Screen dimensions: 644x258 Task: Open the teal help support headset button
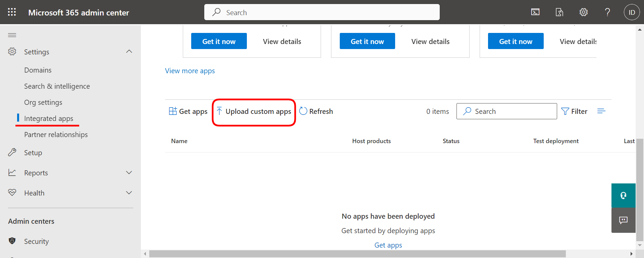(x=623, y=196)
